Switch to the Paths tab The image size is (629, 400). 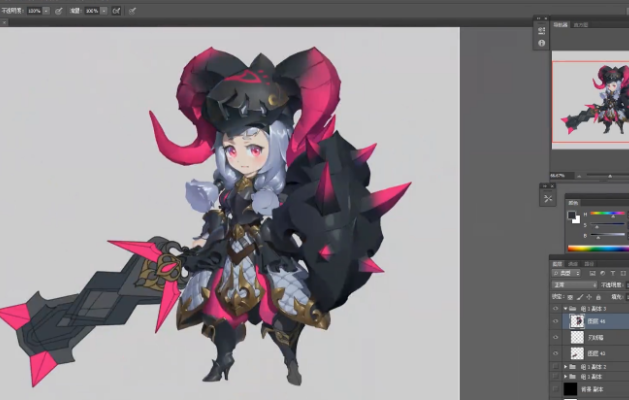588,264
